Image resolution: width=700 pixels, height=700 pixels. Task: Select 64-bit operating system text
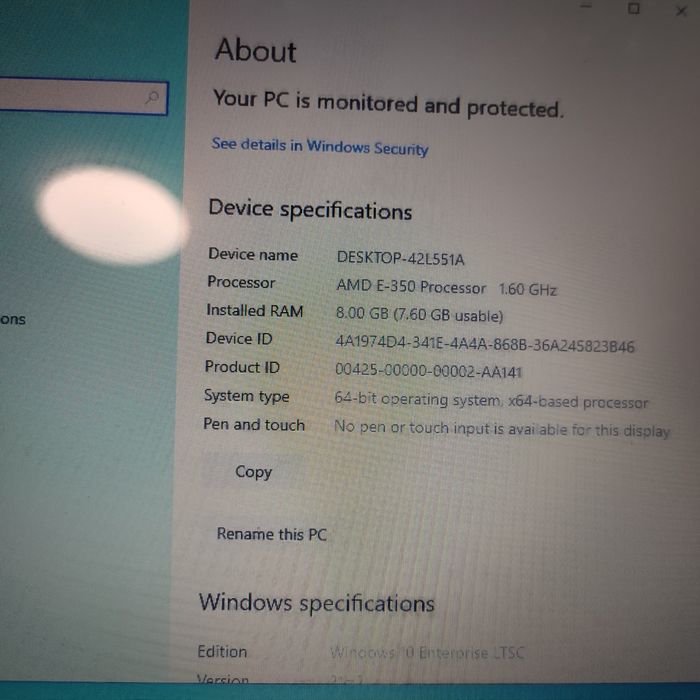pos(491,400)
